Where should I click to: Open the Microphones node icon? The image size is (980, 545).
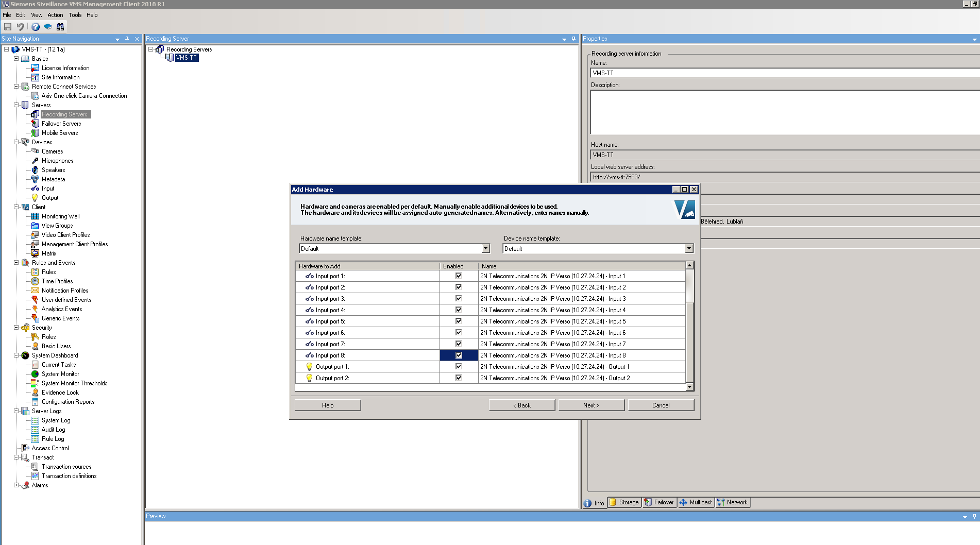(35, 161)
